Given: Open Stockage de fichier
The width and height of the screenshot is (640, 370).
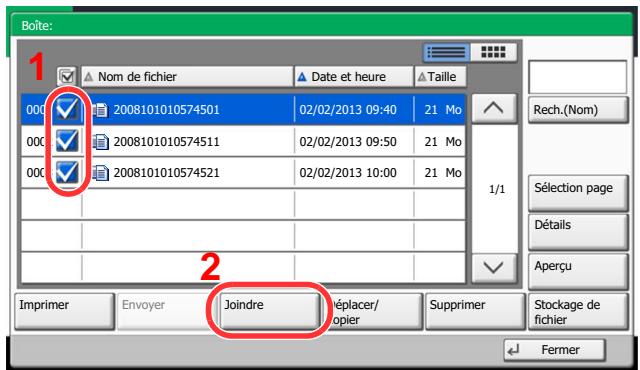Looking at the screenshot, I should pyautogui.click(x=578, y=311).
